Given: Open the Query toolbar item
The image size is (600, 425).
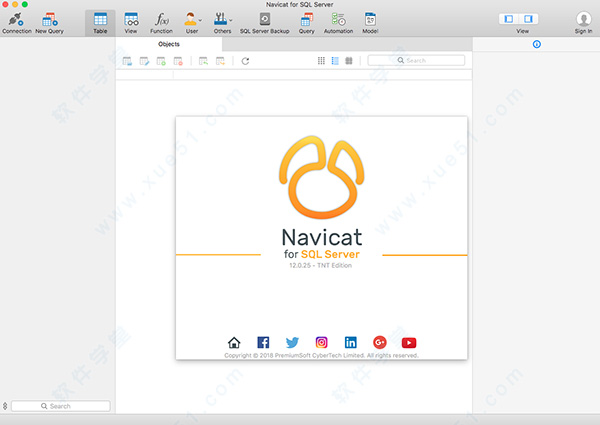Looking at the screenshot, I should [307, 23].
